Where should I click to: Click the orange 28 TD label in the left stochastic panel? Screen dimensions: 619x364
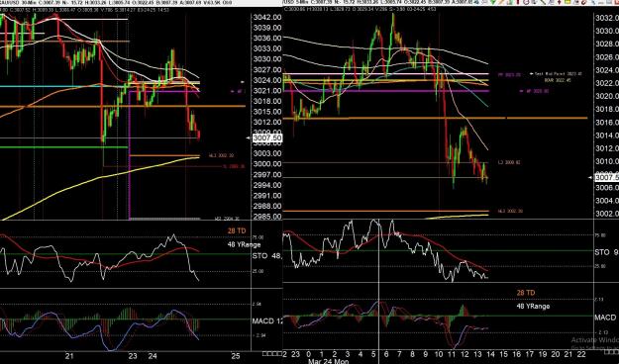pos(237,230)
